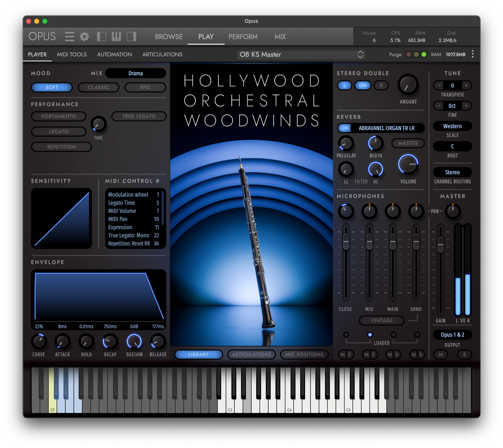Enable the Reverb ON switch

tap(344, 128)
